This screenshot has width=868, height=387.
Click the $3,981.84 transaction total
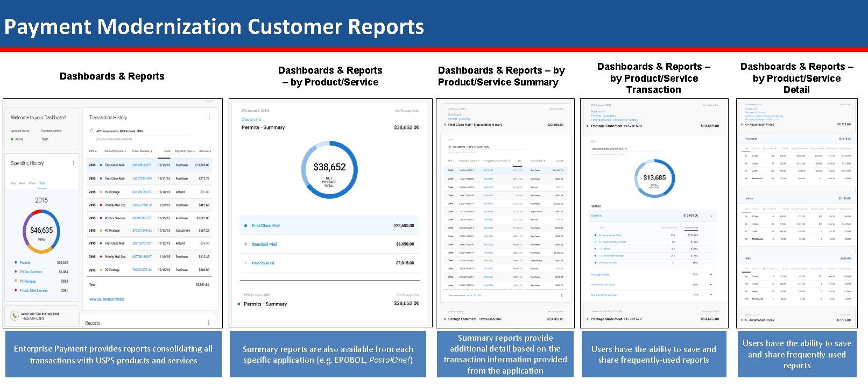point(203,284)
